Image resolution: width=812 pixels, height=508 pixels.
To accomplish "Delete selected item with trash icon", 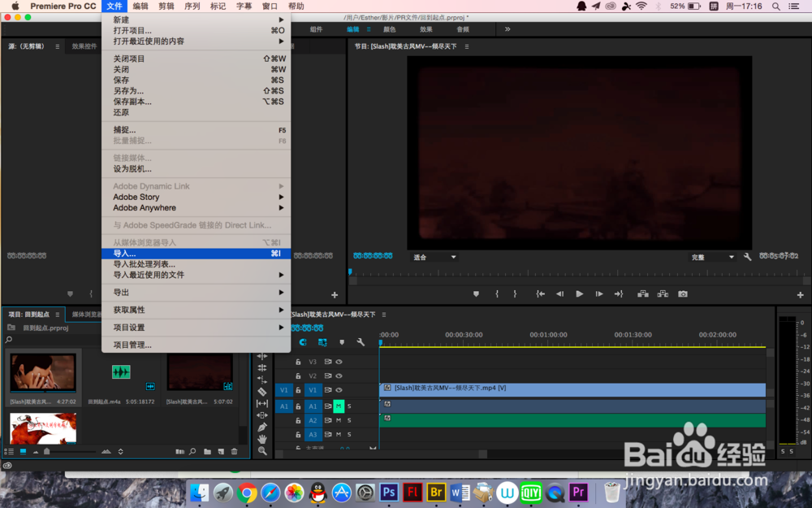I will 234,451.
